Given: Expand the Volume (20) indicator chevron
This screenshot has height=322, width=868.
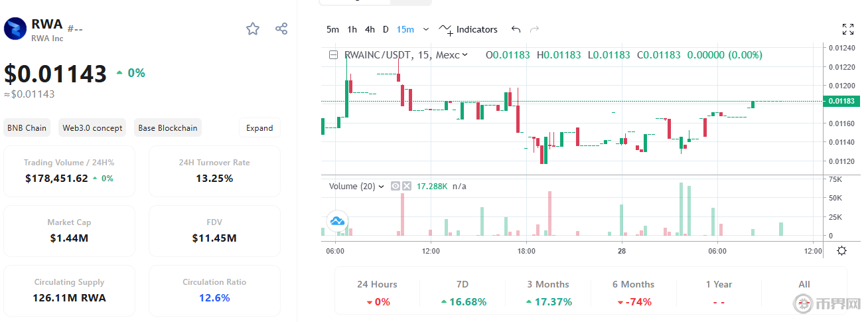Looking at the screenshot, I should point(381,187).
